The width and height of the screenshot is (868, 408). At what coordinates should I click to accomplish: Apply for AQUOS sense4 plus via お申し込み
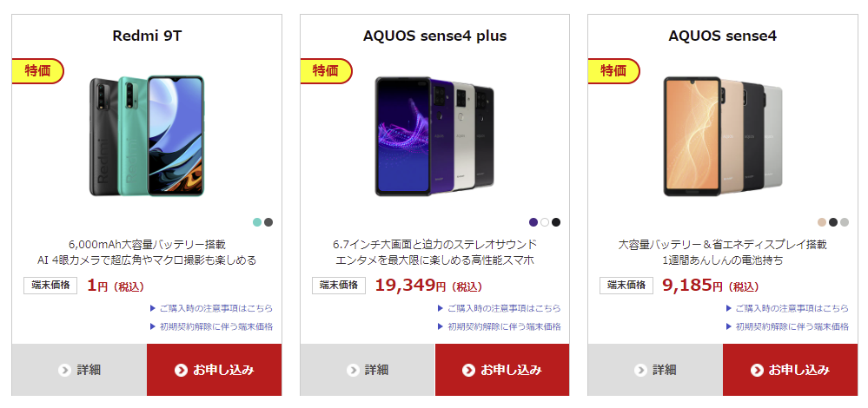(502, 370)
